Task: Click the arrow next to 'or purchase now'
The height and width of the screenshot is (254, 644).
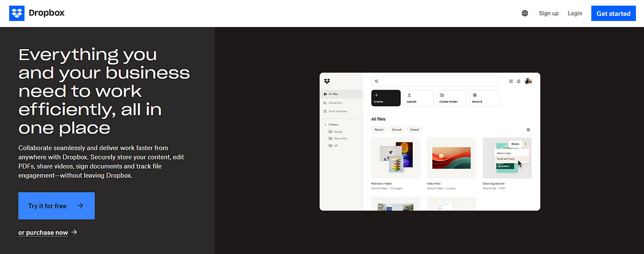Action: tap(74, 232)
